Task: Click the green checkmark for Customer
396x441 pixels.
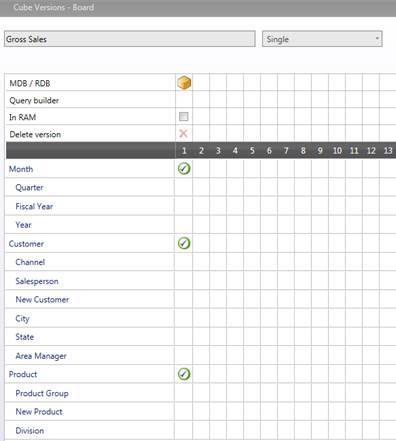Action: (184, 243)
